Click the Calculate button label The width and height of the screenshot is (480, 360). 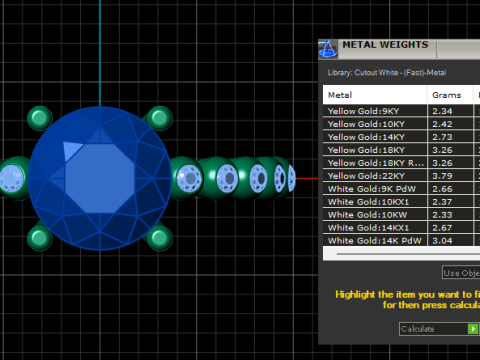[x=417, y=329]
